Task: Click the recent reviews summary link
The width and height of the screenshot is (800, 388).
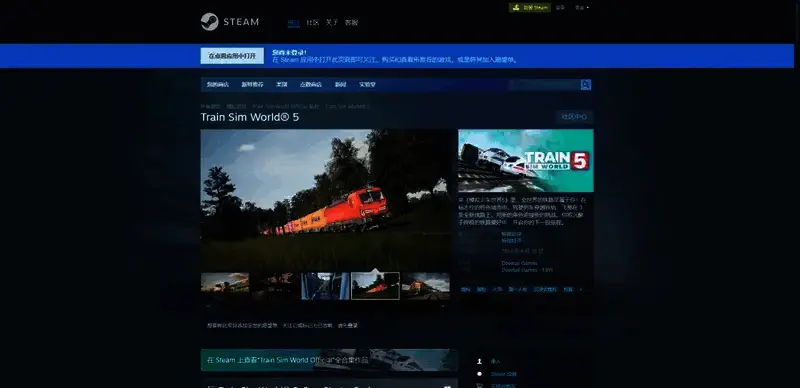Action: [511, 234]
